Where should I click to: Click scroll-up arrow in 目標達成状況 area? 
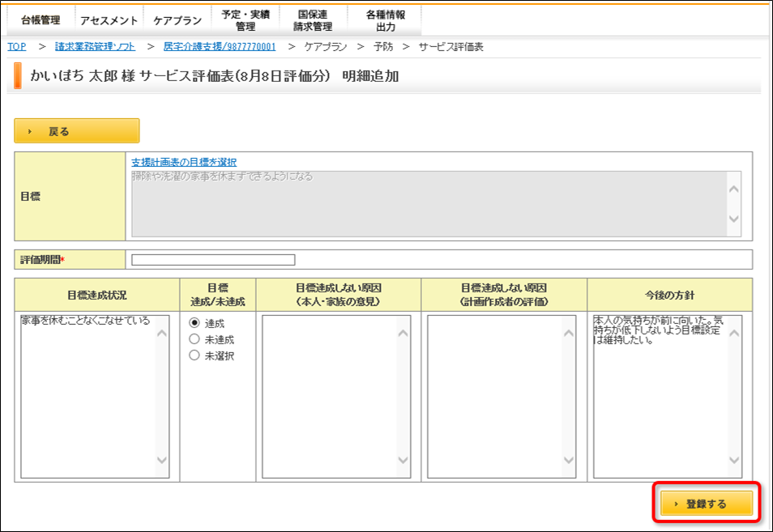(x=162, y=334)
